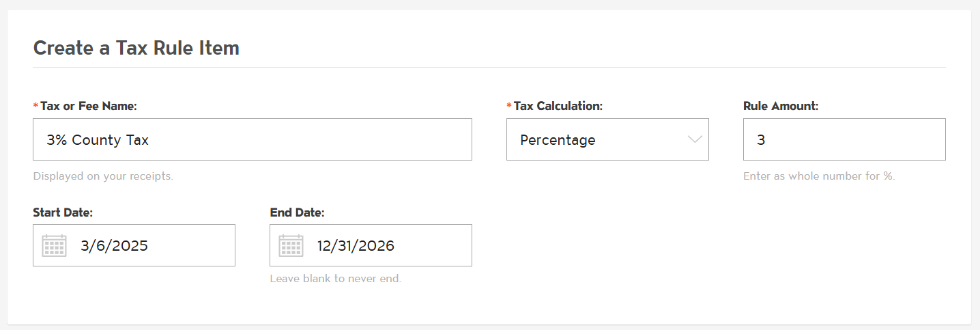Click the "Start Date:" label
This screenshot has width=980, height=330.
point(63,212)
